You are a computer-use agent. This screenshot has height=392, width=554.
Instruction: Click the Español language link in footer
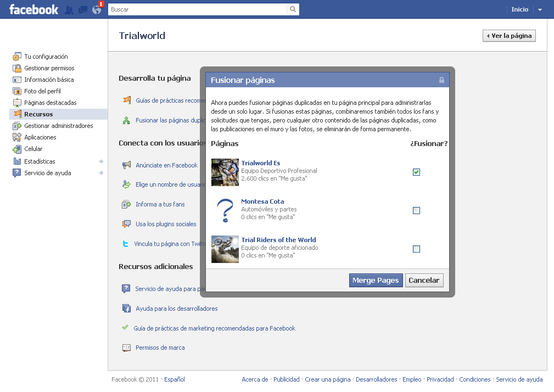(x=175, y=379)
